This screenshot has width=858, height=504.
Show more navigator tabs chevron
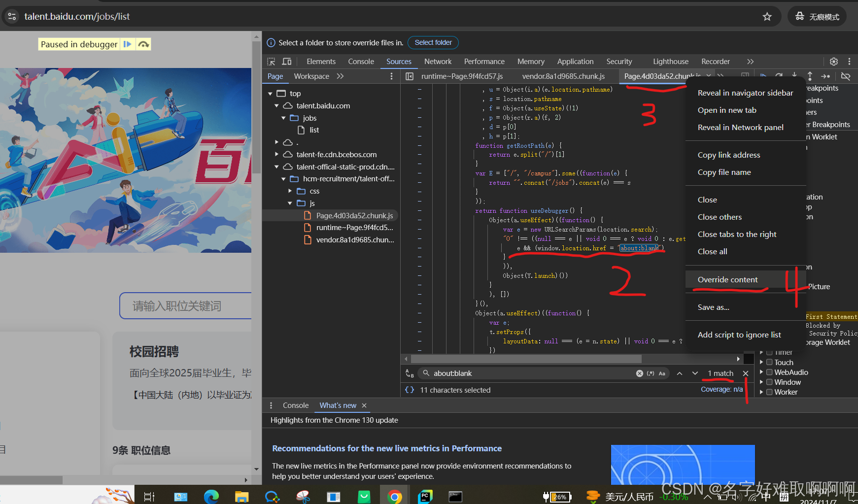340,76
